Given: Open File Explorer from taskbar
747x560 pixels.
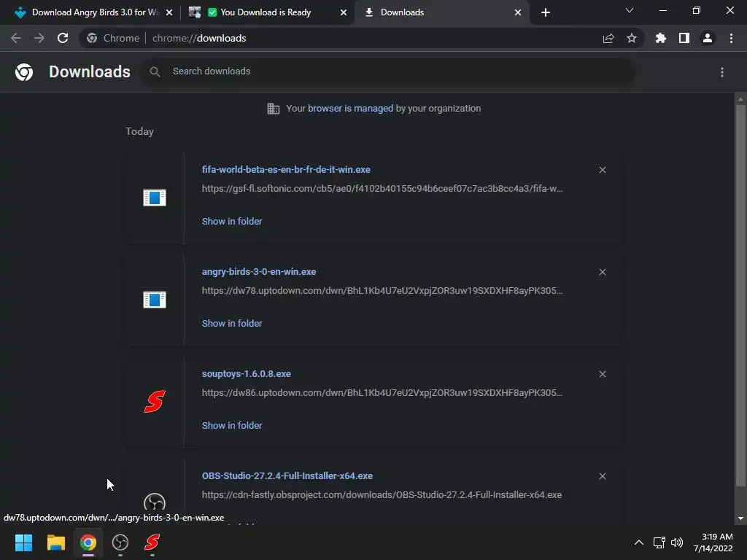Looking at the screenshot, I should [x=55, y=542].
